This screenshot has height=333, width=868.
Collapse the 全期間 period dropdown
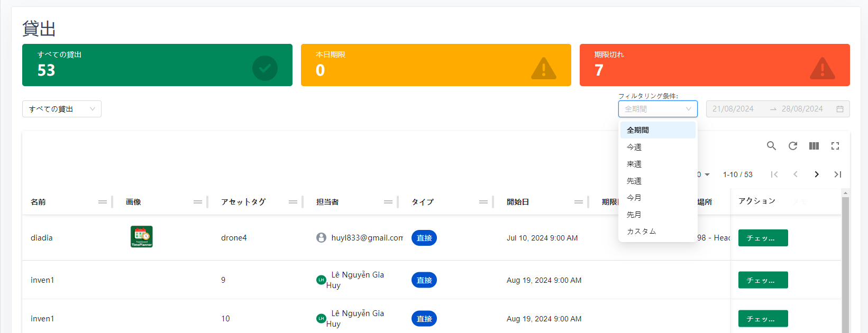pos(657,109)
